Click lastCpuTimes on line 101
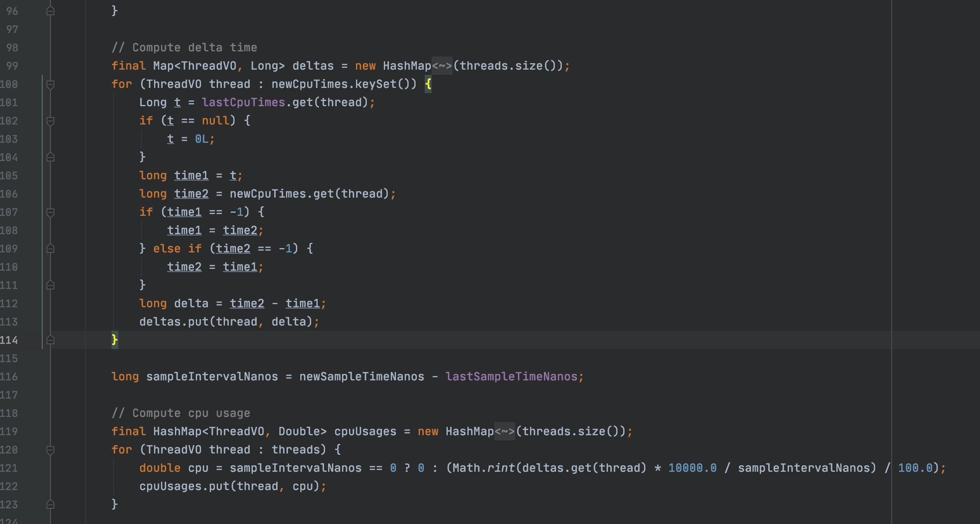980x524 pixels. click(x=243, y=103)
